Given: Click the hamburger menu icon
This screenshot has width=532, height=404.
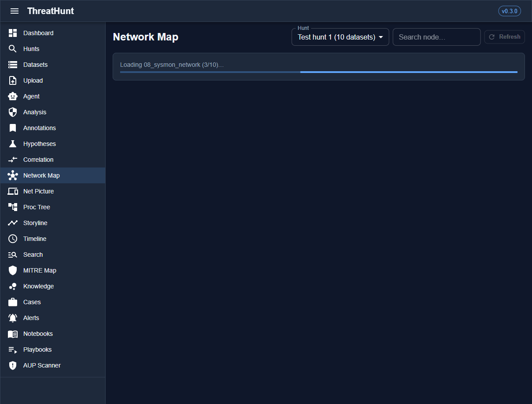Looking at the screenshot, I should 15,11.
